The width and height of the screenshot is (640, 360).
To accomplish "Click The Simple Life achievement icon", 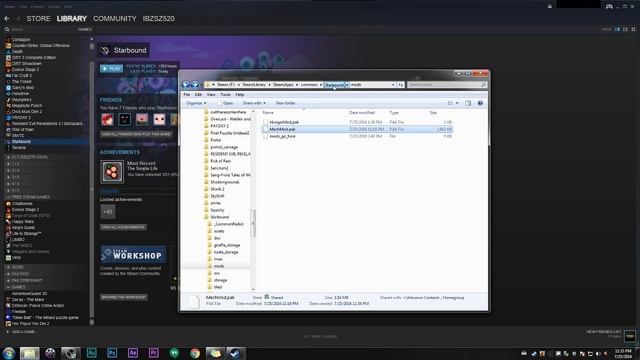I will click(x=111, y=171).
